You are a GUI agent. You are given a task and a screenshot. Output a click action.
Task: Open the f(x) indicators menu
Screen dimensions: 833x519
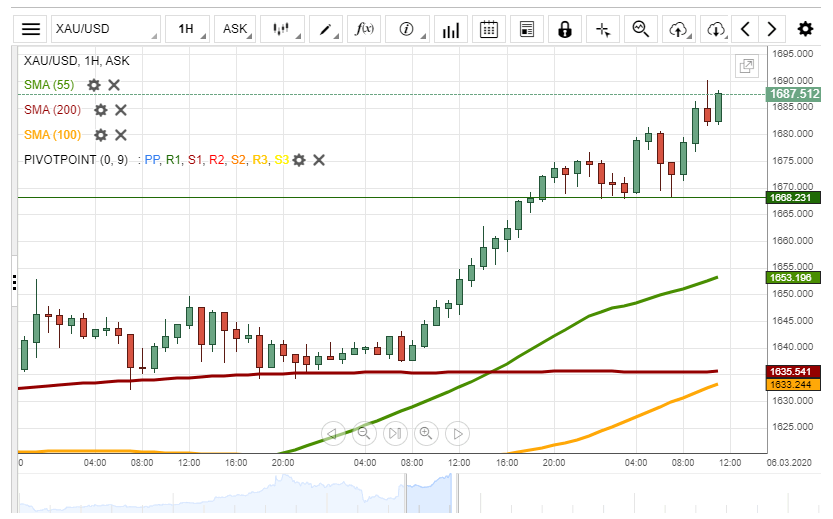364,29
